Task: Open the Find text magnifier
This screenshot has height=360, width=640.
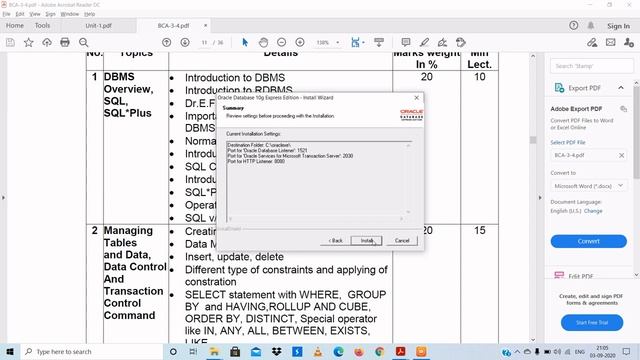Action: (x=84, y=42)
